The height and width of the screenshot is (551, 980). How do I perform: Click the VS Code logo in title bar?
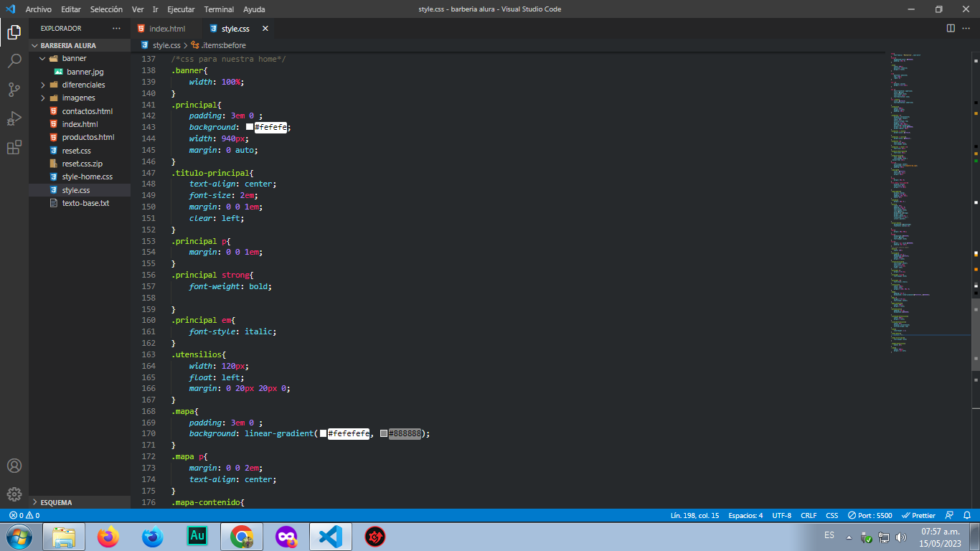point(10,9)
